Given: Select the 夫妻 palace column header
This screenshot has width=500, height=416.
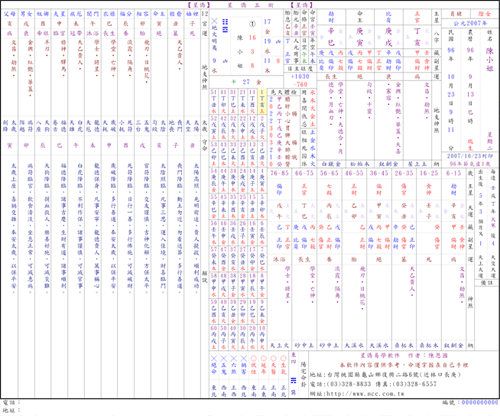Looking at the screenshot, I should [x=59, y=14].
